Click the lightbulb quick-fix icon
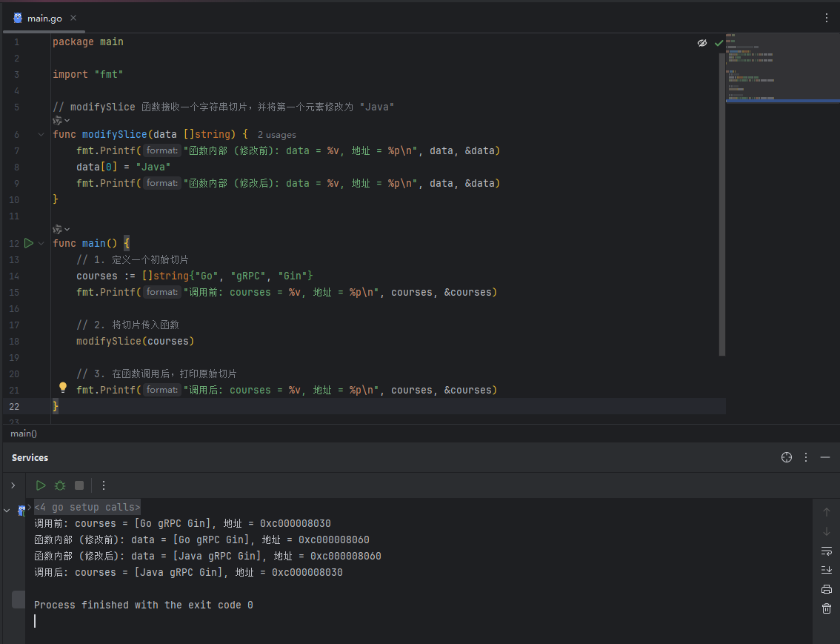This screenshot has width=840, height=644. 63,388
